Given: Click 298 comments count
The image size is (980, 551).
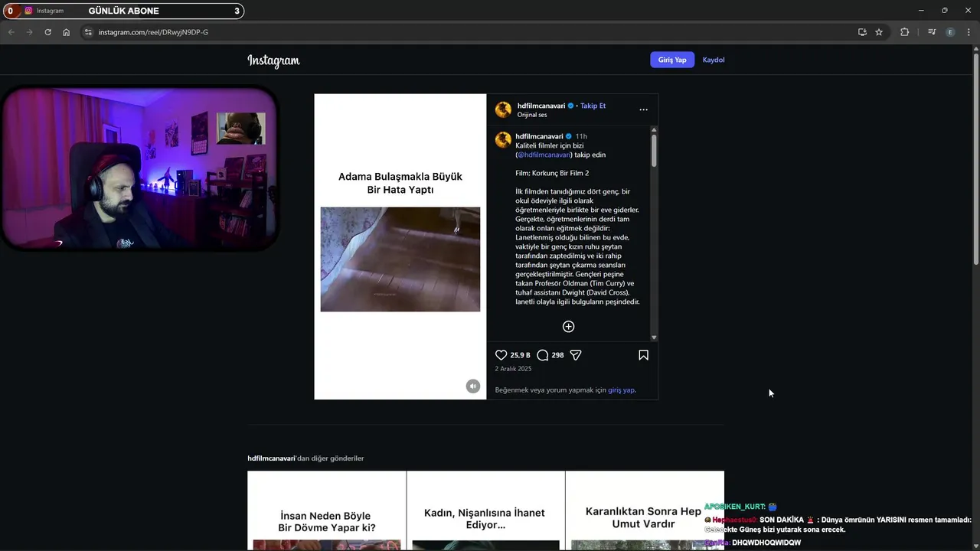Looking at the screenshot, I should coord(557,355).
